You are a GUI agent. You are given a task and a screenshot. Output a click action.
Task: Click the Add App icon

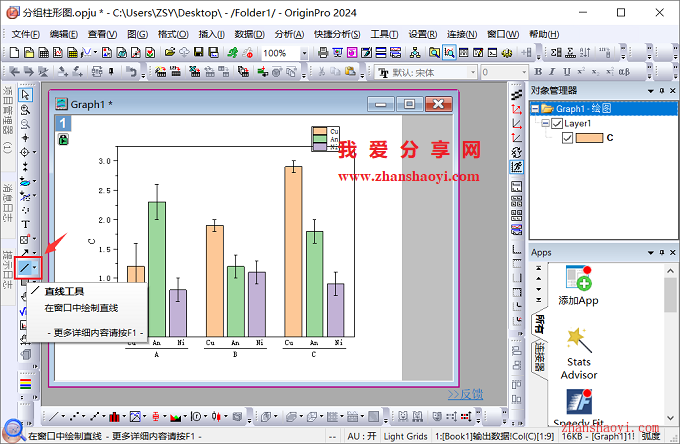[x=579, y=286]
